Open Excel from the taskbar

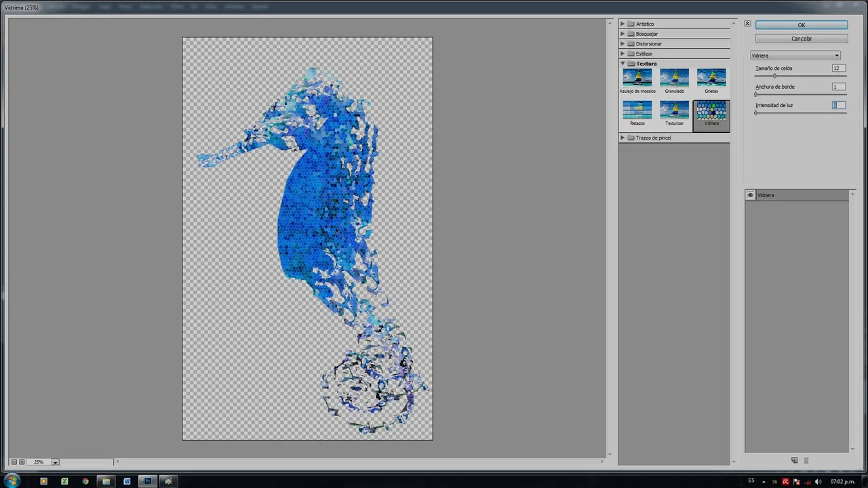click(64, 481)
